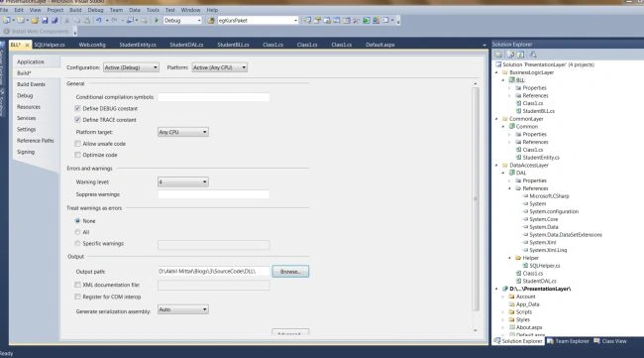This screenshot has width=644, height=358.
Task: Switch to Team Explorer panel tab
Action: [569, 341]
